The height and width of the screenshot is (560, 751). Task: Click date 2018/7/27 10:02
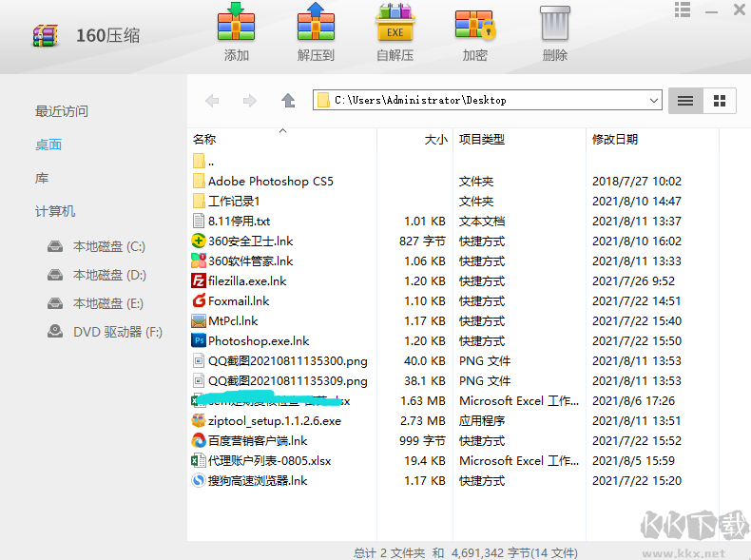pyautogui.click(x=637, y=181)
